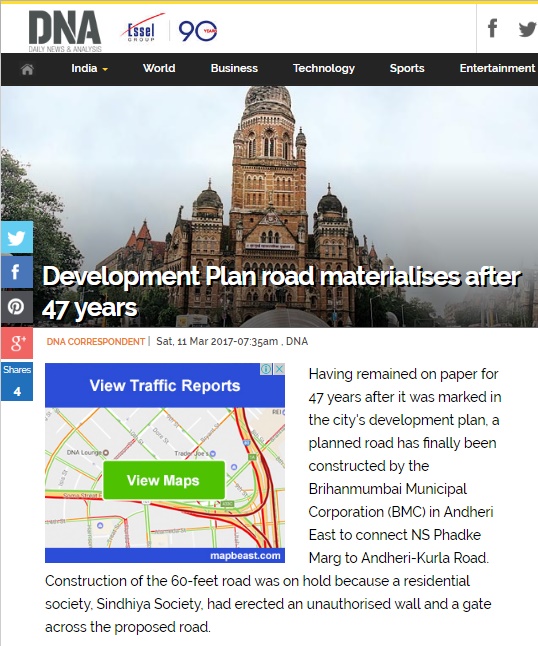Image resolution: width=538 pixels, height=646 pixels.
Task: Click the DNA Daily News logo
Action: pos(65,31)
